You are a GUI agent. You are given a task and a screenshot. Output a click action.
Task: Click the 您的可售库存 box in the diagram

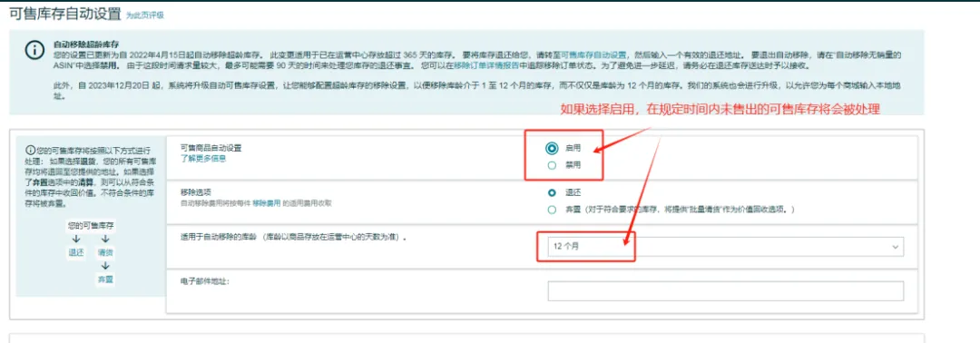point(91,226)
